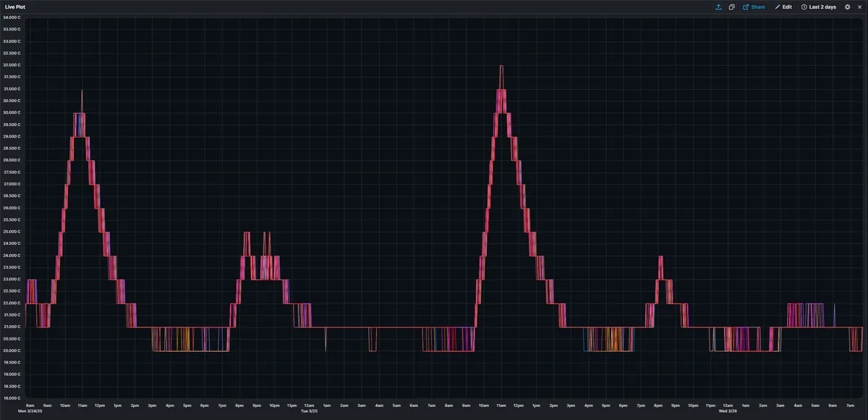Click the Tue 3/25 date label

[309, 411]
